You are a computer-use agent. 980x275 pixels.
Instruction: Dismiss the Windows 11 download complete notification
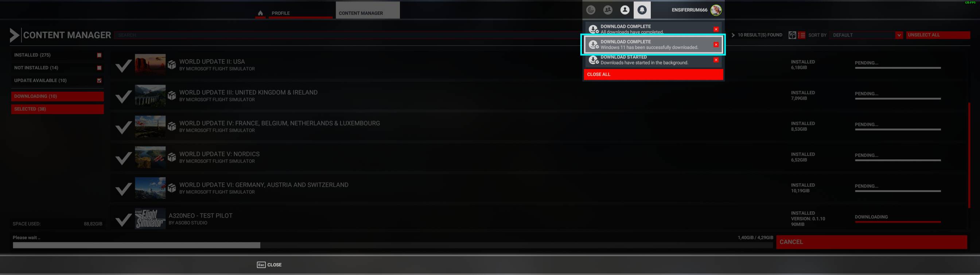716,44
